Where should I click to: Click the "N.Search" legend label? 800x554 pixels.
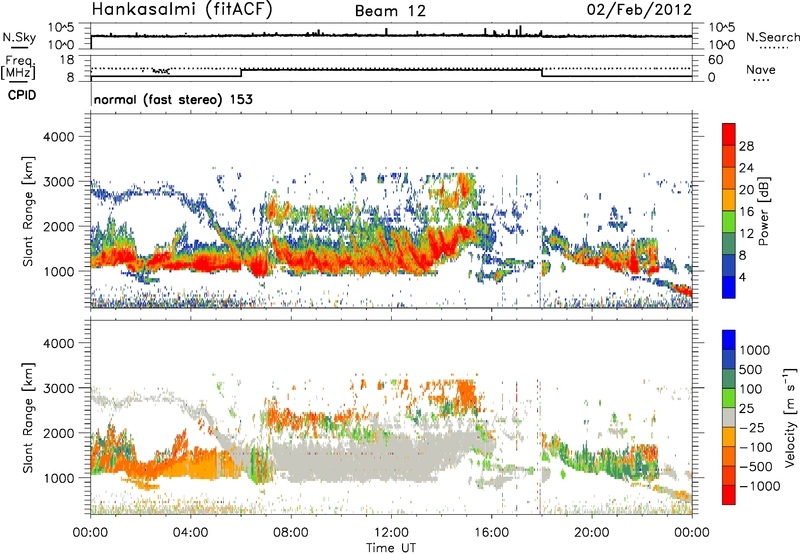point(773,37)
